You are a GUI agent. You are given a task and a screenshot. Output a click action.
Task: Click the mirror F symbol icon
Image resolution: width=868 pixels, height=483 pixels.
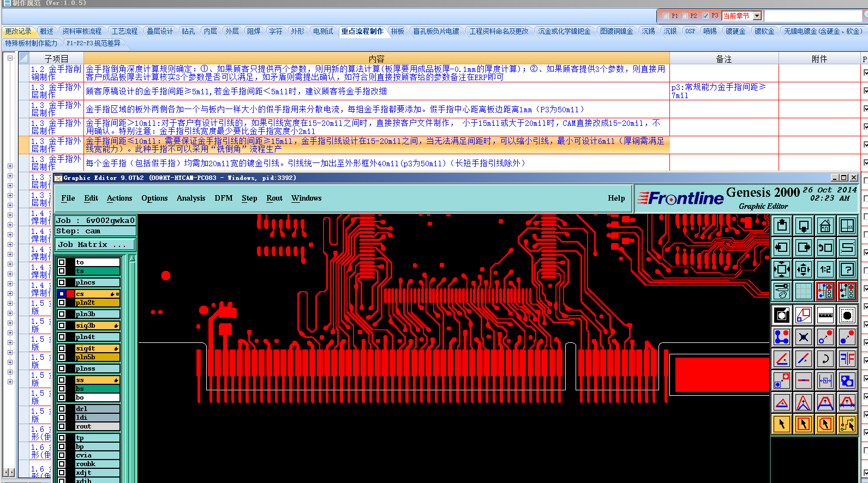(x=847, y=359)
